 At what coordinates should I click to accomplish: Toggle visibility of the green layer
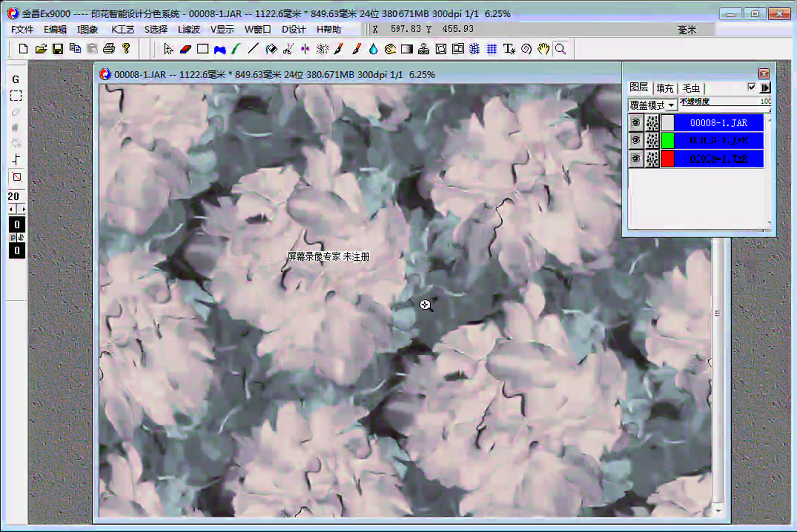pyautogui.click(x=634, y=140)
